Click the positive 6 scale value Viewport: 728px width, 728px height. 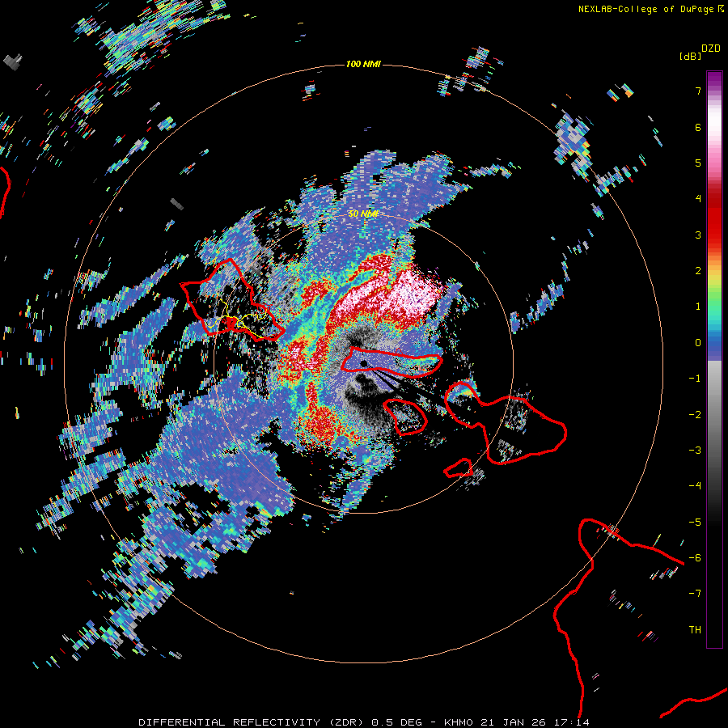coord(698,127)
